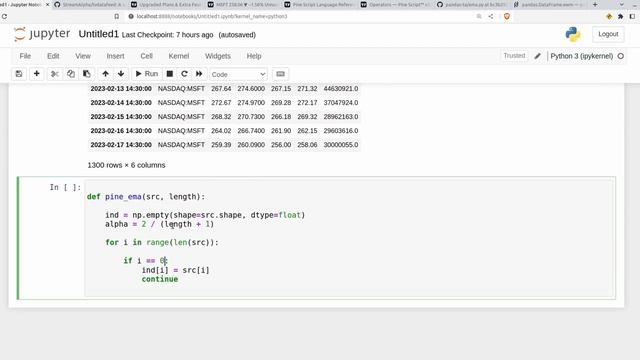Switch to the Pine Script Language Reference tab
This screenshot has height=360, width=640.
(x=320, y=4)
